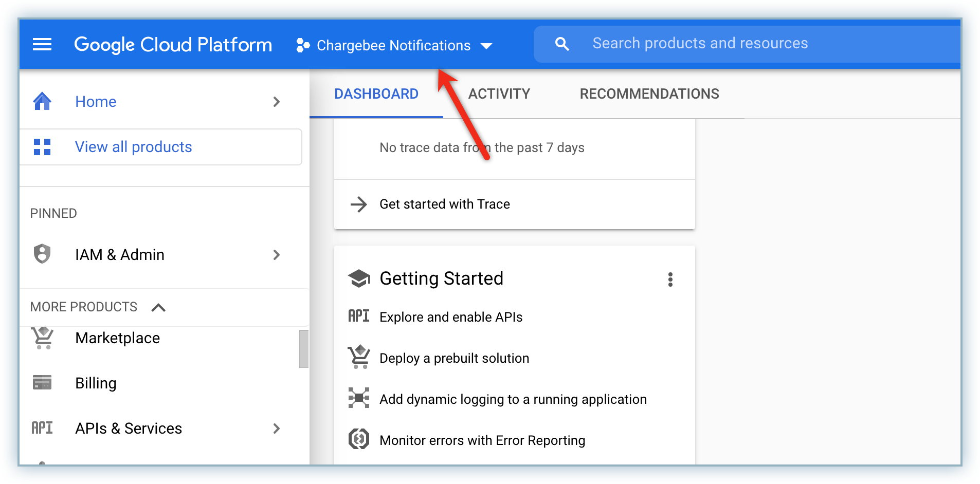The height and width of the screenshot is (484, 980).
Task: Click the Error Reporting icon
Action: [359, 439]
